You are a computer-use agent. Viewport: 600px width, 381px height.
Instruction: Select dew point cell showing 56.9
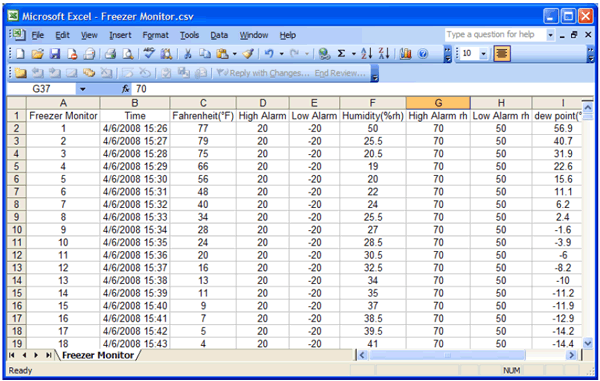tap(557, 129)
